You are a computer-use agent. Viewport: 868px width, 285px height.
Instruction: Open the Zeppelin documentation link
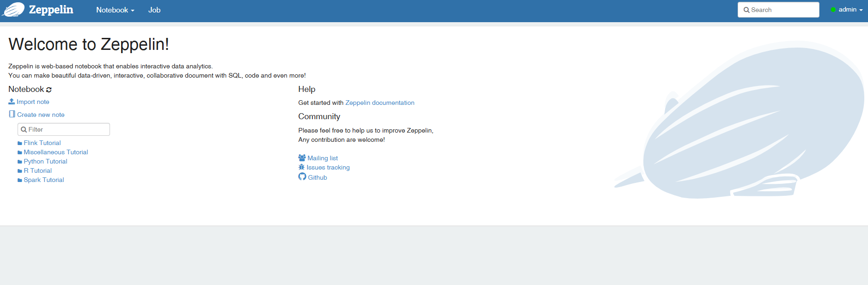click(379, 103)
